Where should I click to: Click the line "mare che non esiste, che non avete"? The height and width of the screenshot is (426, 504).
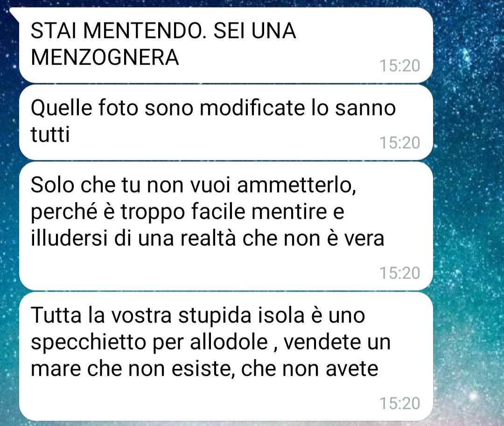(204, 369)
